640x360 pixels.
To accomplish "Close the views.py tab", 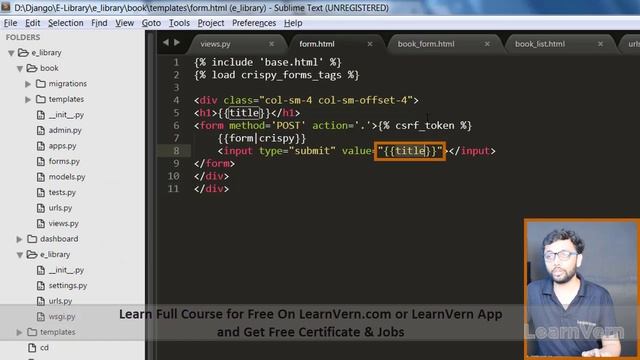I will pyautogui.click(x=271, y=44).
